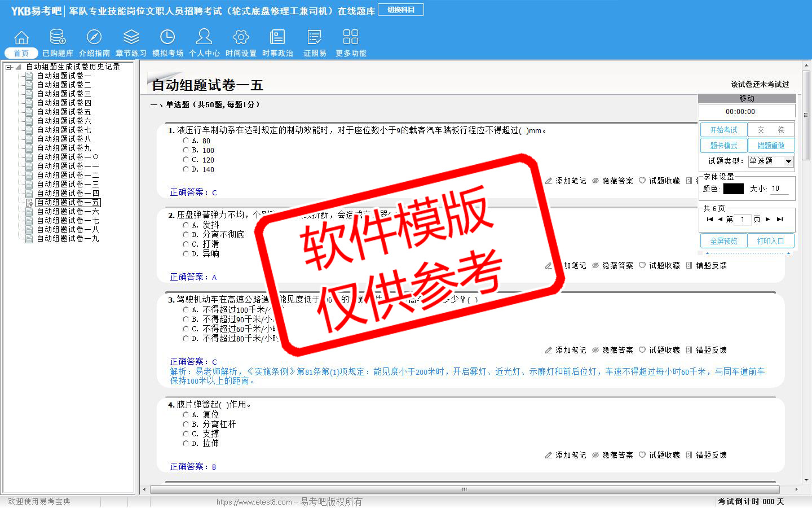
Task: Click 开始考试 button
Action: [724, 130]
